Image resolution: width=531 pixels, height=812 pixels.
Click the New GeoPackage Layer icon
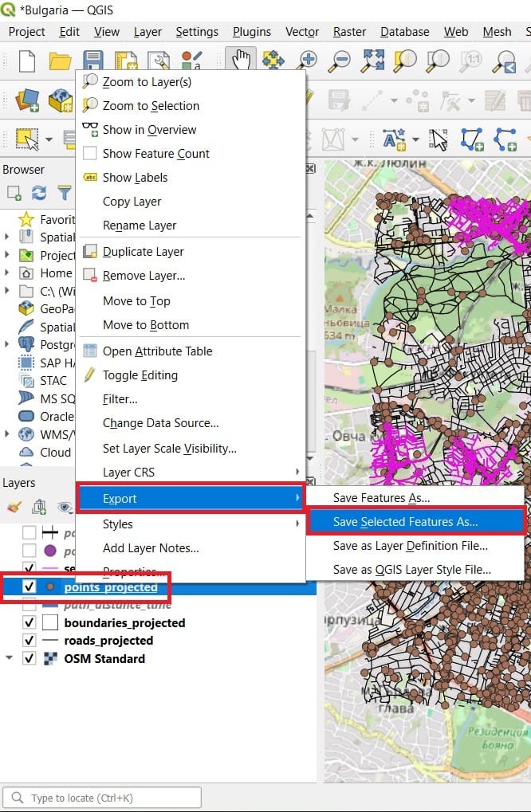[x=60, y=100]
